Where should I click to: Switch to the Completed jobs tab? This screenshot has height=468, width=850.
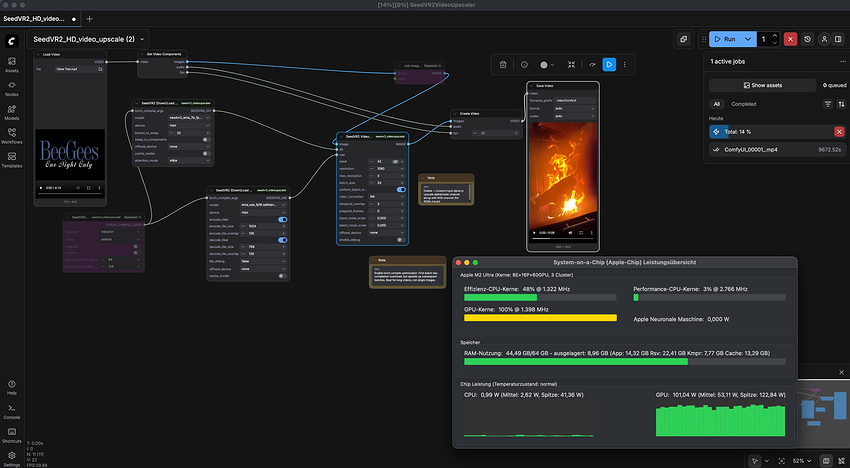pyautogui.click(x=744, y=103)
